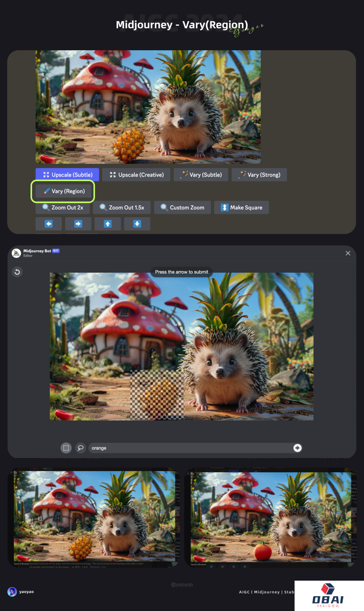Open the Custom Zoom option

[182, 207]
